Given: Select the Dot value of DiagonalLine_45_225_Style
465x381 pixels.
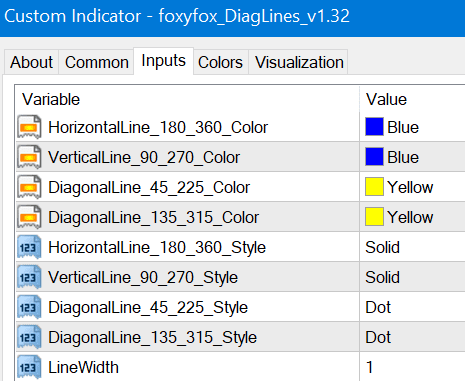Looking at the screenshot, I should coord(378,307).
